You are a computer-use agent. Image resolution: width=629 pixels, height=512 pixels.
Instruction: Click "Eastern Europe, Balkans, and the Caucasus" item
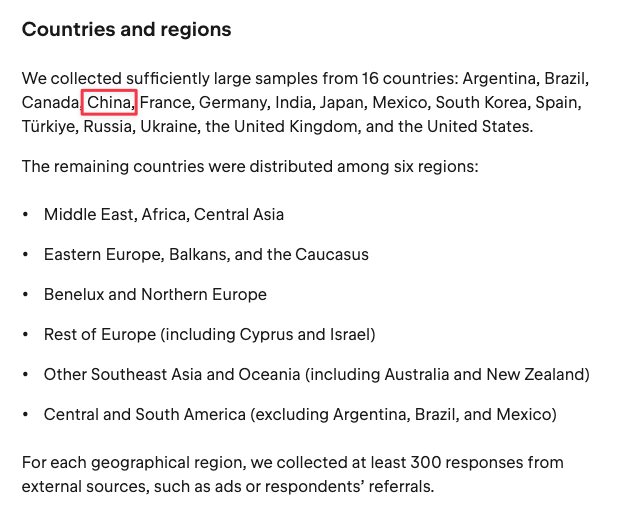point(206,254)
